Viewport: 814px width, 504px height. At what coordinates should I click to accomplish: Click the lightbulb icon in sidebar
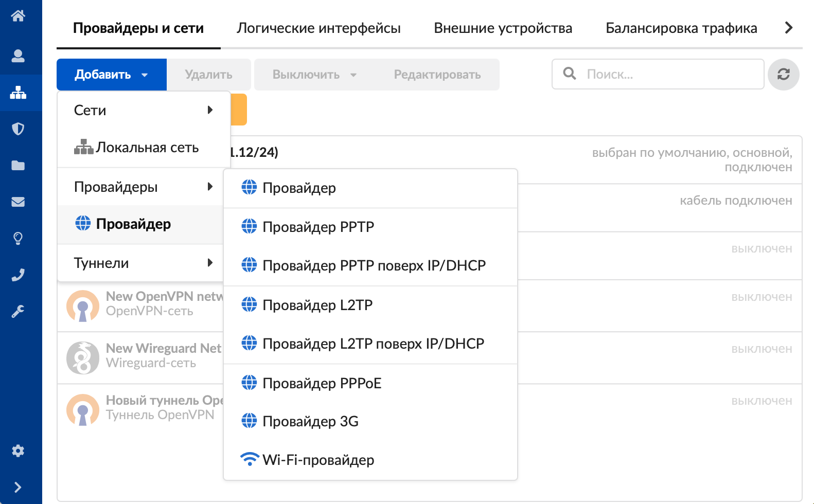(x=18, y=238)
